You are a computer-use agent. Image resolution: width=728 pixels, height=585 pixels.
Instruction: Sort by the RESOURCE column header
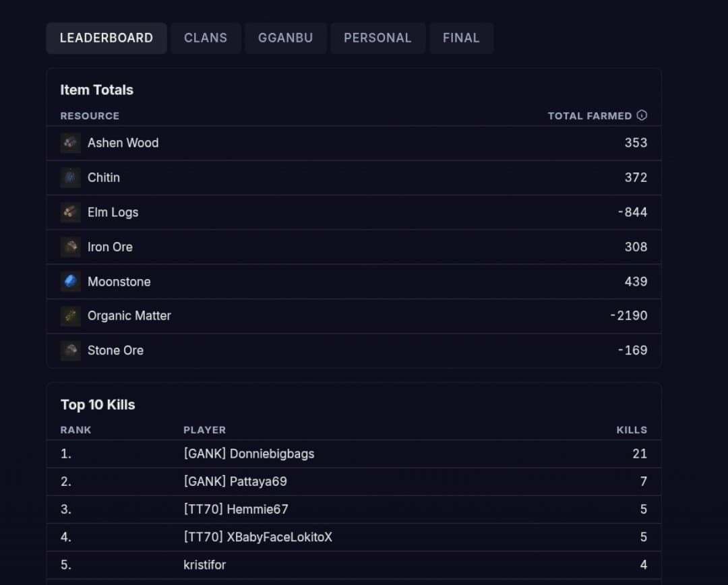point(90,115)
